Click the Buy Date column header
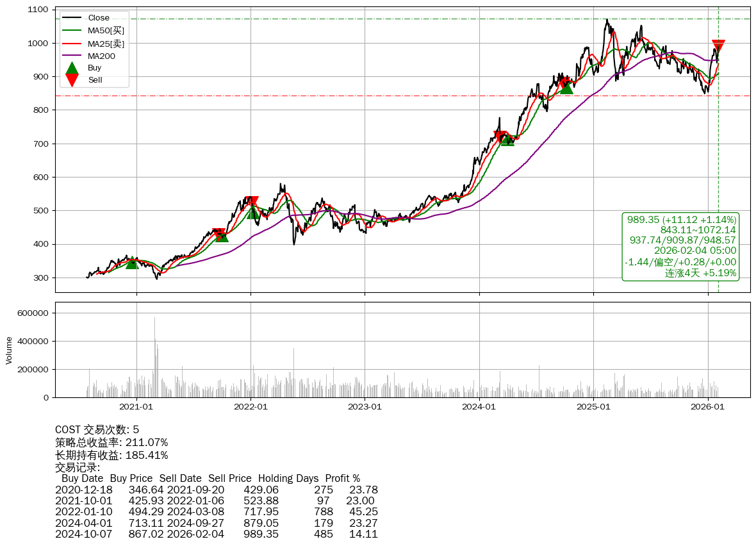The width and height of the screenshot is (756, 546). 82,479
